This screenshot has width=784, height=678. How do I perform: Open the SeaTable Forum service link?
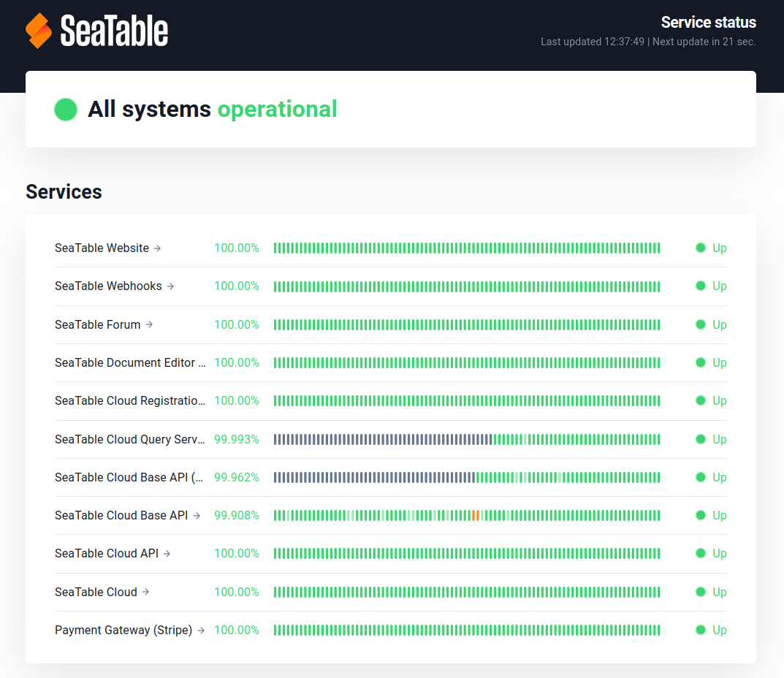(x=97, y=324)
